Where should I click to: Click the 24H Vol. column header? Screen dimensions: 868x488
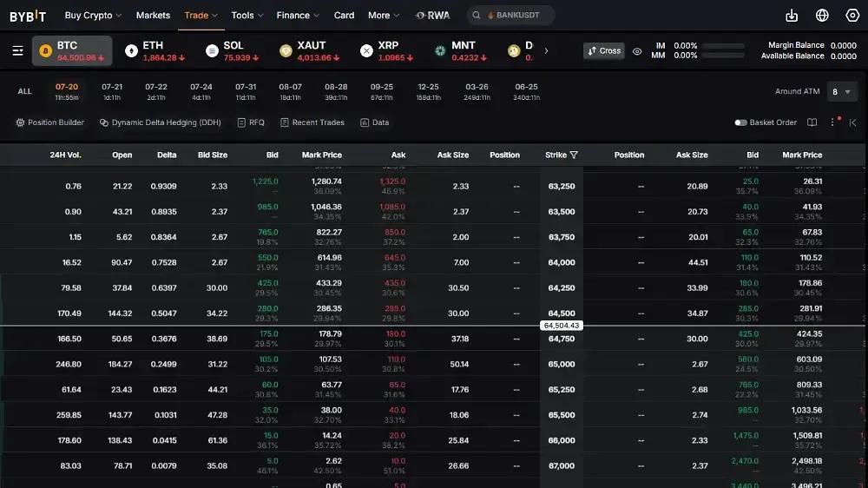pos(65,155)
